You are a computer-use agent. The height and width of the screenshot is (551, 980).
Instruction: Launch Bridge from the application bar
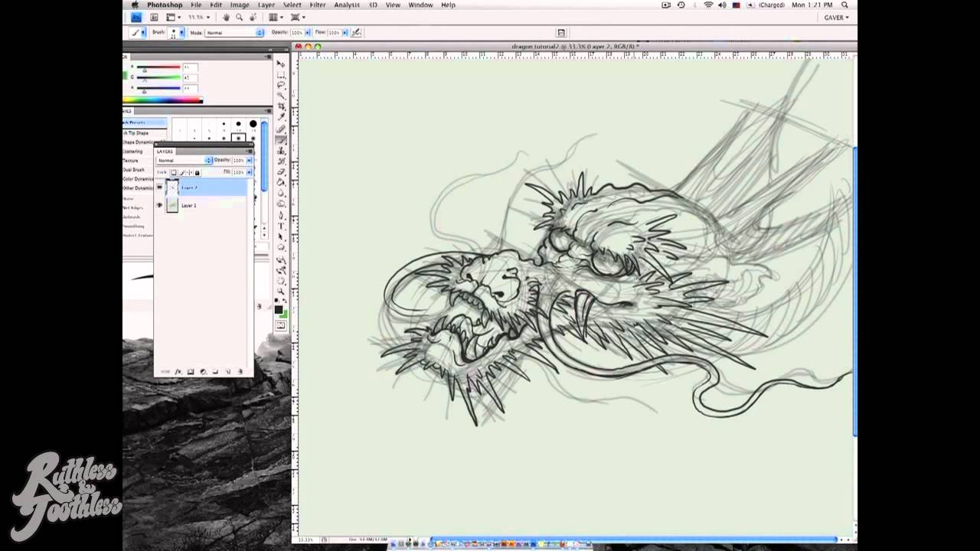click(x=153, y=17)
